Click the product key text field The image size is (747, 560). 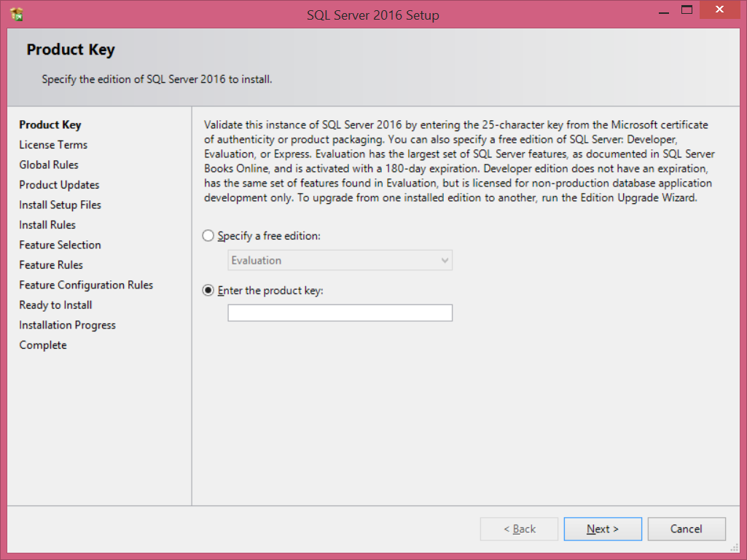click(340, 313)
